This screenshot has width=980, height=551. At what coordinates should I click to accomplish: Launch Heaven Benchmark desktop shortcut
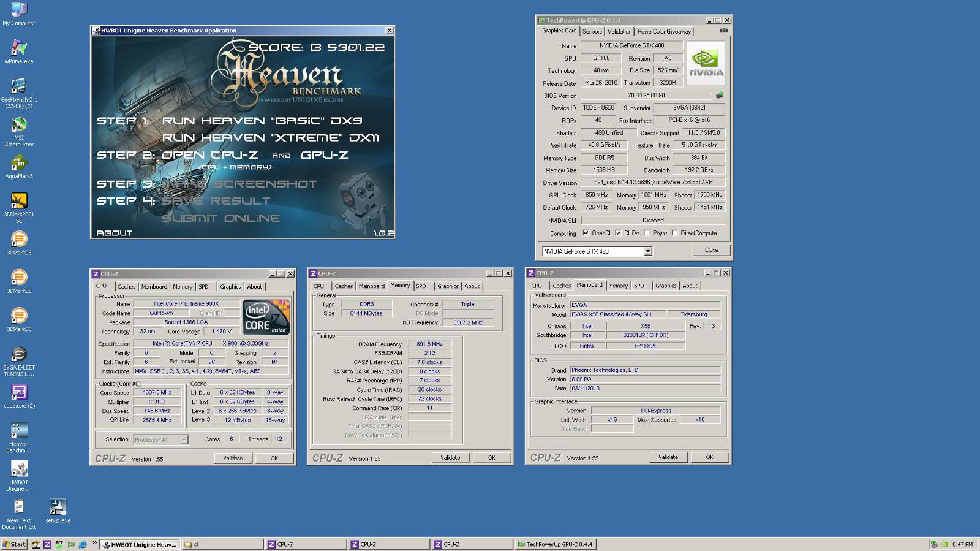[x=19, y=438]
